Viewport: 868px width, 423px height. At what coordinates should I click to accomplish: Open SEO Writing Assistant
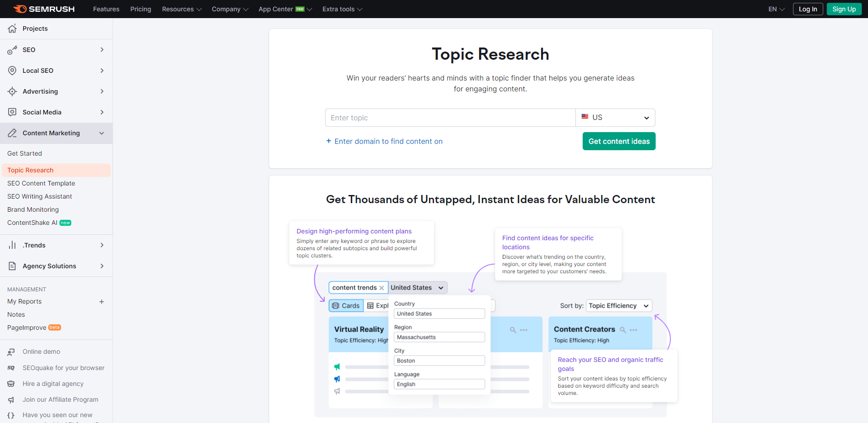40,196
